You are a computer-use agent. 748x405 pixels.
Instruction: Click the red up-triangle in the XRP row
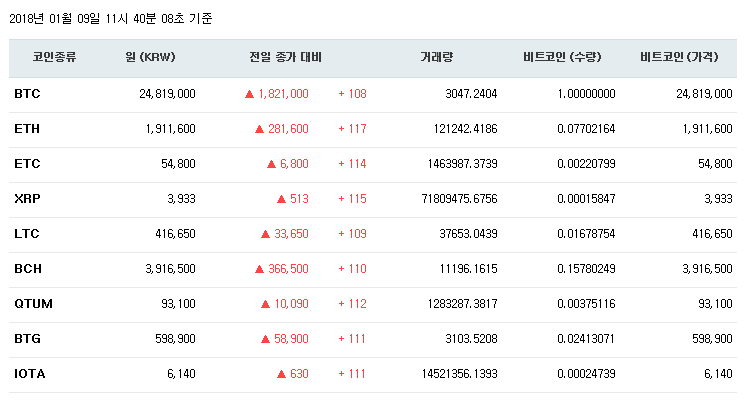282,199
